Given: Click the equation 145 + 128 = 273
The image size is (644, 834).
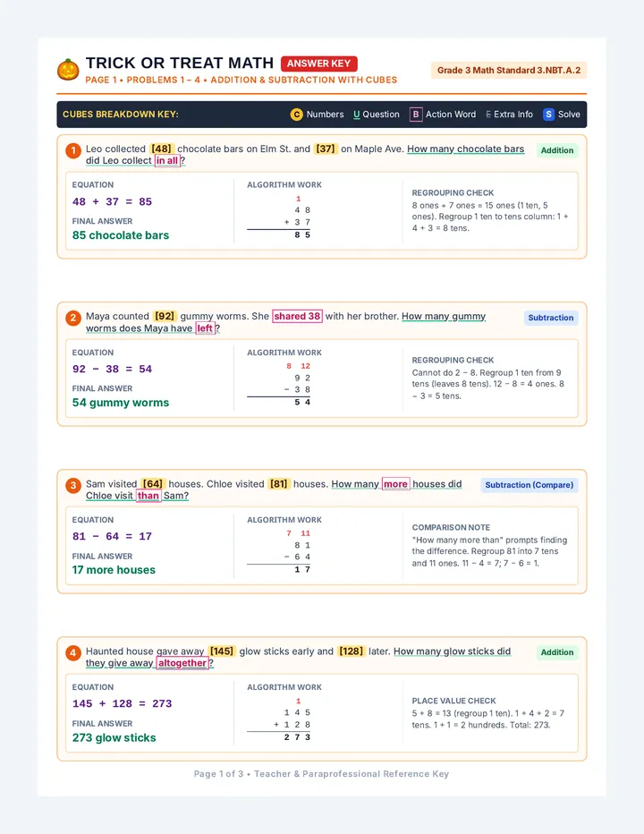Looking at the screenshot, I should [x=123, y=703].
